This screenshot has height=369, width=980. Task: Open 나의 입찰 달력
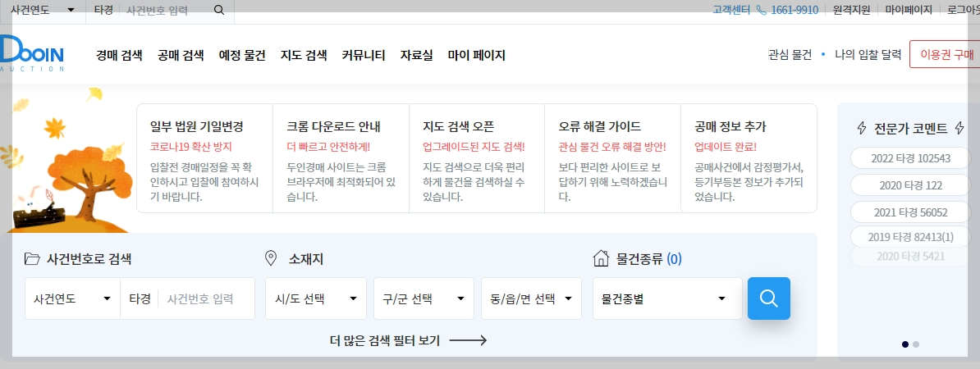[868, 55]
